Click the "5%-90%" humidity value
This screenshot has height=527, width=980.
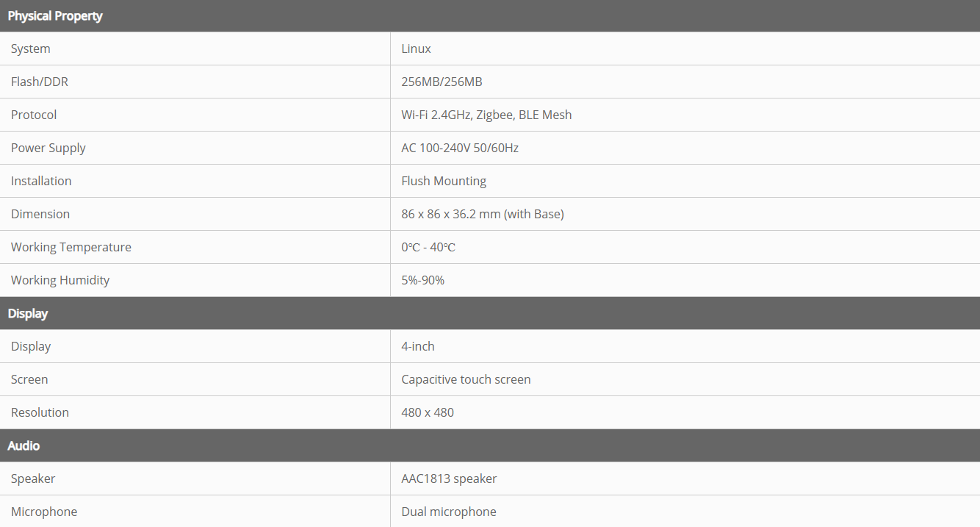click(x=422, y=280)
